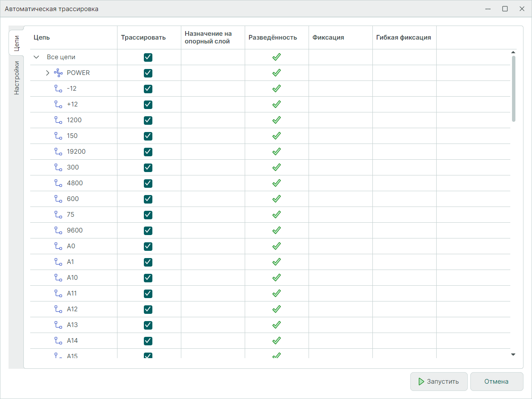Click the Разведённость column header
Viewport: 532px width, 399px height.
coord(272,37)
